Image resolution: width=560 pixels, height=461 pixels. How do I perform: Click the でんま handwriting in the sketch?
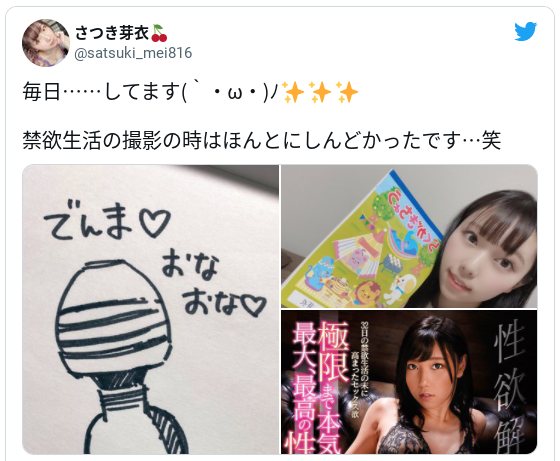(107, 223)
